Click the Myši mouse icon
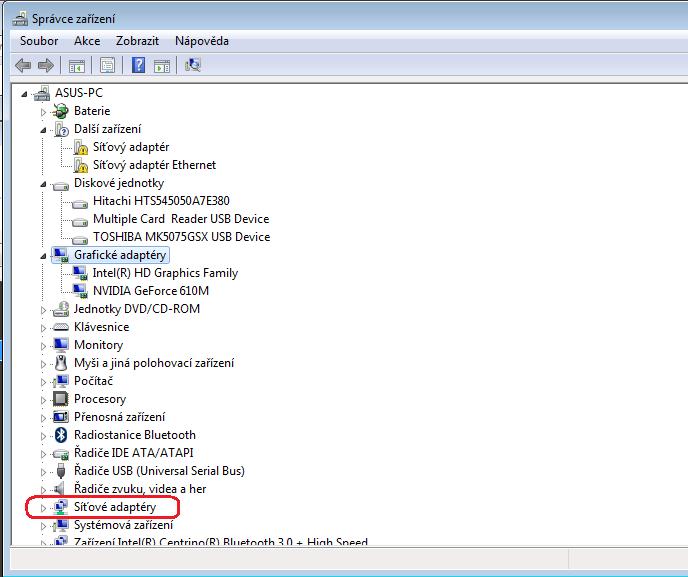688x577 pixels. coord(61,363)
